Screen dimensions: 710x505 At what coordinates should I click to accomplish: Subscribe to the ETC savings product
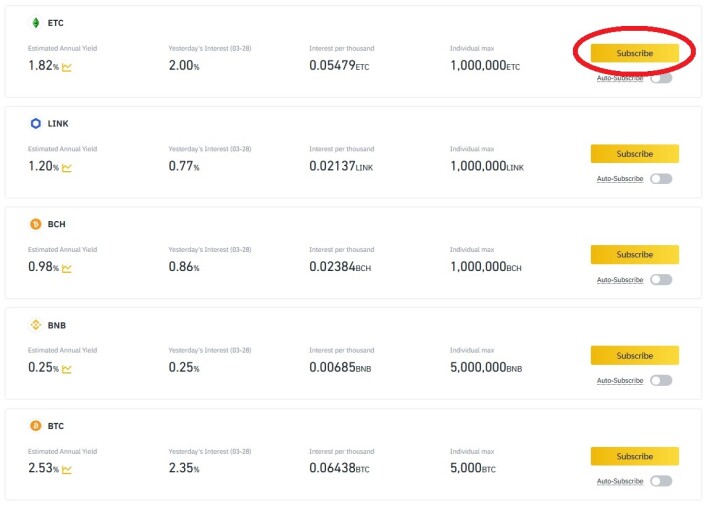(x=635, y=53)
